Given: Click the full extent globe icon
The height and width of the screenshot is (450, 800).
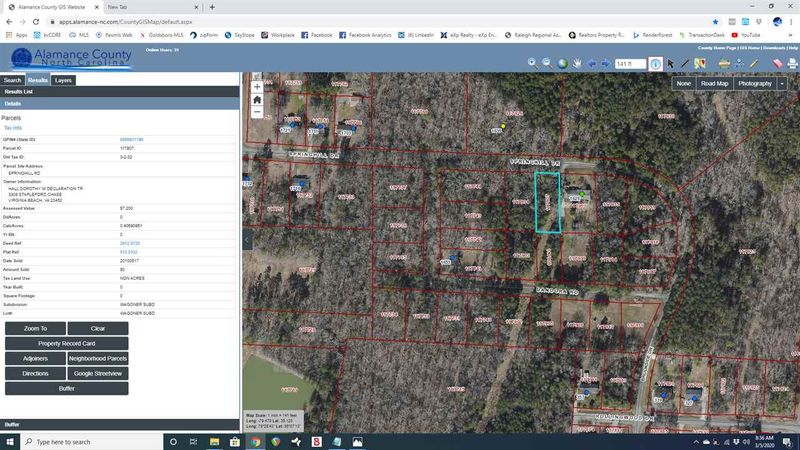Looking at the screenshot, I should (x=562, y=63).
